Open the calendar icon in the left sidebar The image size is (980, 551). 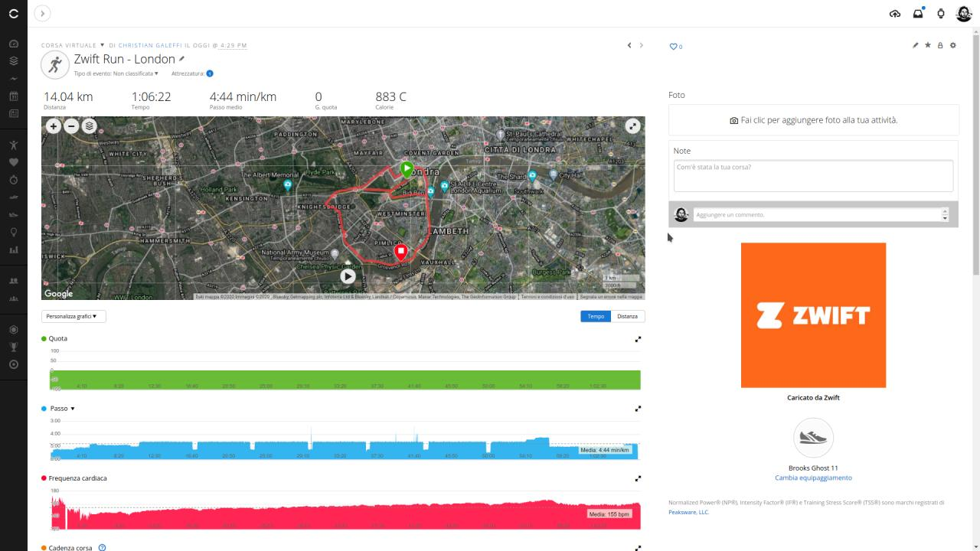(x=13, y=95)
